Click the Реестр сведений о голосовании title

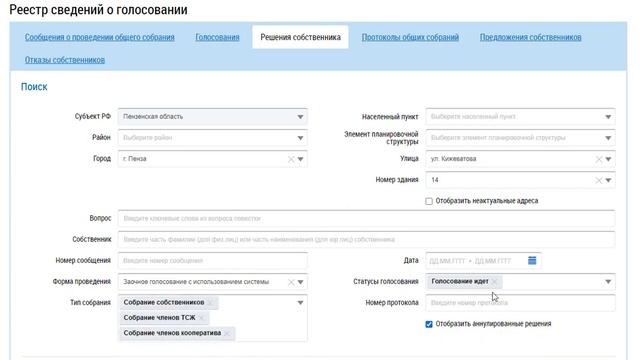pyautogui.click(x=98, y=10)
